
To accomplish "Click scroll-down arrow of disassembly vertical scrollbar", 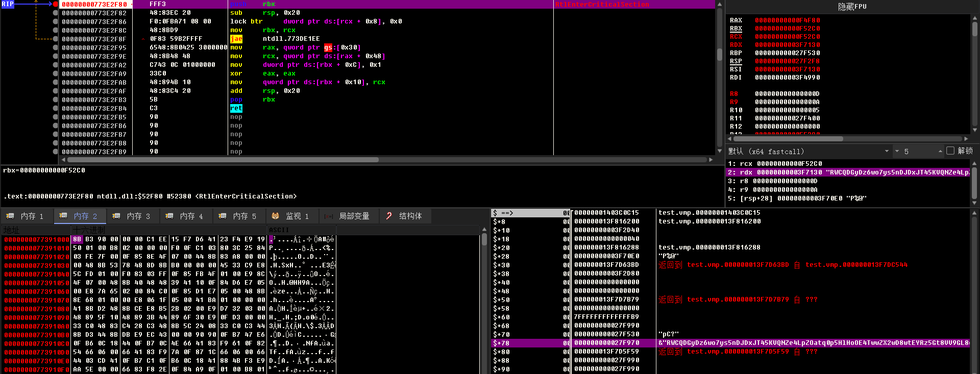I will click(x=720, y=152).
